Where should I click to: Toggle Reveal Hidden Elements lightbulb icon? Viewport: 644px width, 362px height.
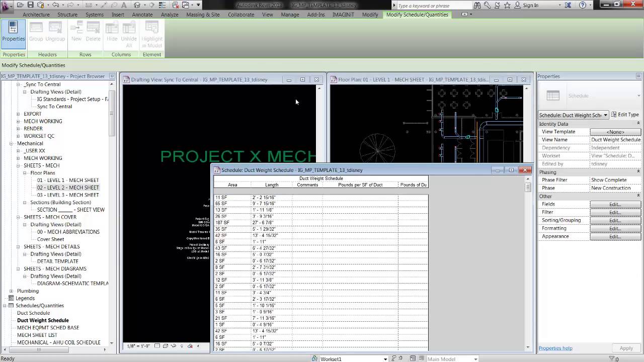pyautogui.click(x=182, y=346)
